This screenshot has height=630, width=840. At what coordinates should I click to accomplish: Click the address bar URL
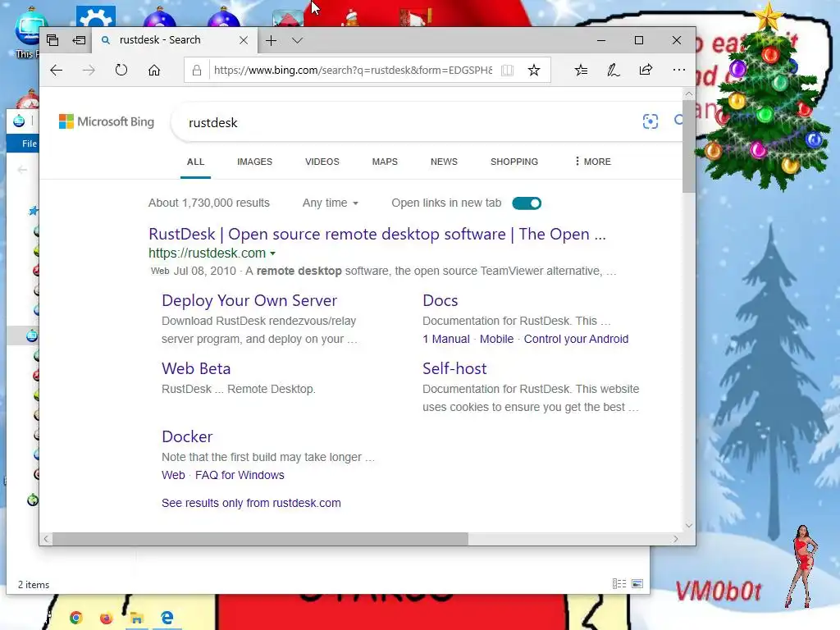coord(353,71)
